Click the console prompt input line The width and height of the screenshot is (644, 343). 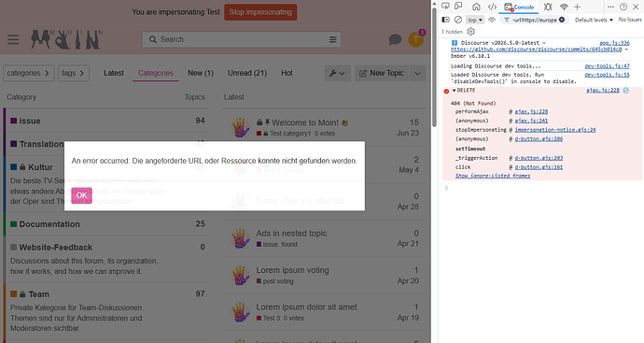coord(544,188)
